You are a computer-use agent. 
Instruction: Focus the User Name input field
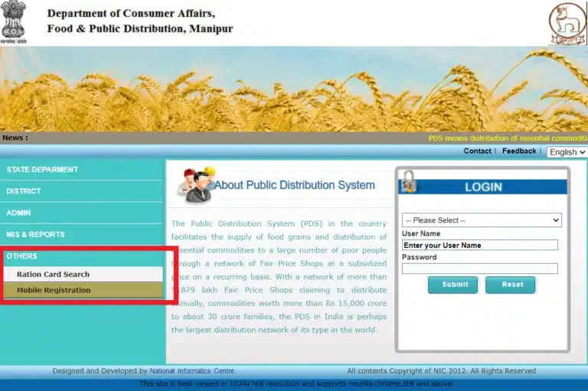coord(479,245)
